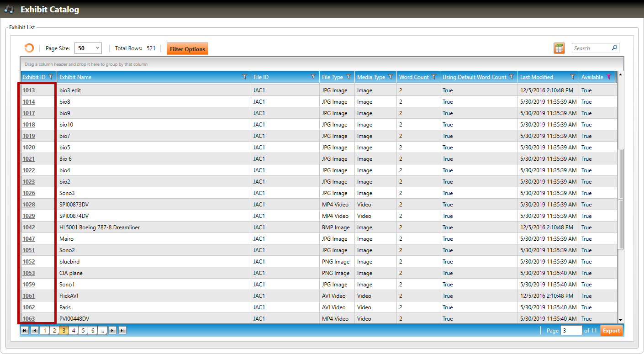Open the File Type filter funnel
Image resolution: width=644 pixels, height=354 pixels.
348,77
